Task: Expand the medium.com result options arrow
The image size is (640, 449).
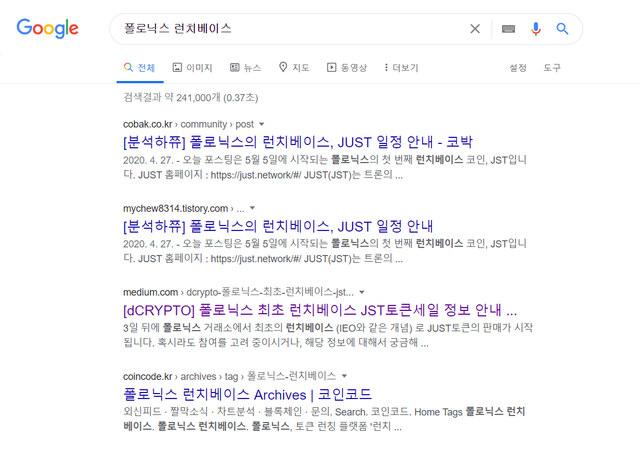Action: pyautogui.click(x=362, y=292)
